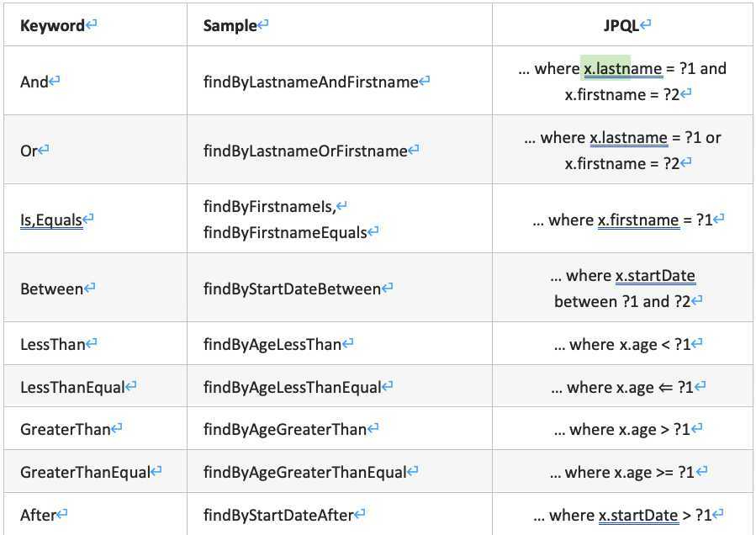756x535 pixels.
Task: Click the findByAgeGreaterThanEqual sample text
Action: [x=305, y=472]
